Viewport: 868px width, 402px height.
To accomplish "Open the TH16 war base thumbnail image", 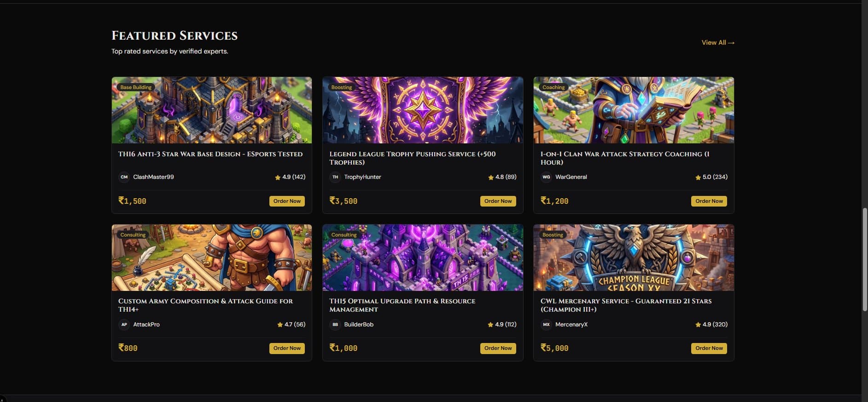I will pyautogui.click(x=212, y=110).
